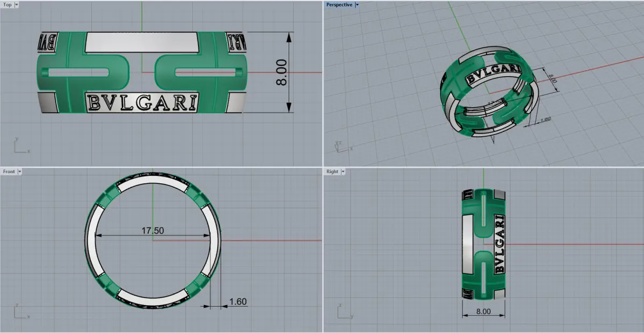Select the 8.00 width dimension in Top view
This screenshot has width=644, height=333.
281,72
